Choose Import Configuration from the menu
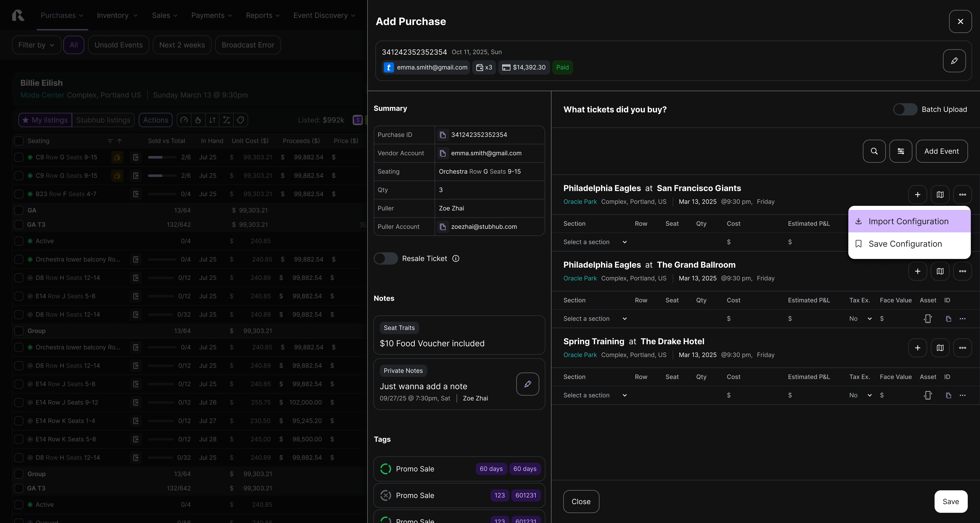The image size is (980, 523). (x=909, y=221)
